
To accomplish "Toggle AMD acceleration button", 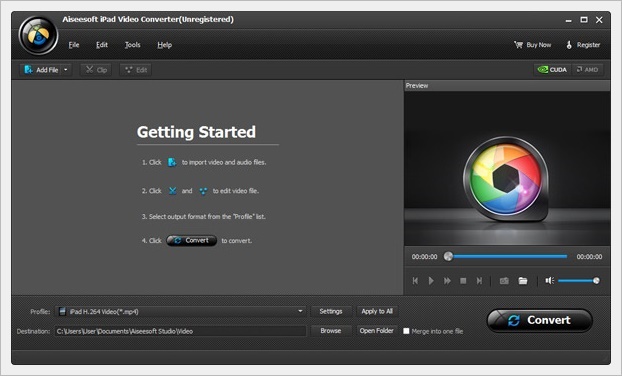I will [587, 69].
